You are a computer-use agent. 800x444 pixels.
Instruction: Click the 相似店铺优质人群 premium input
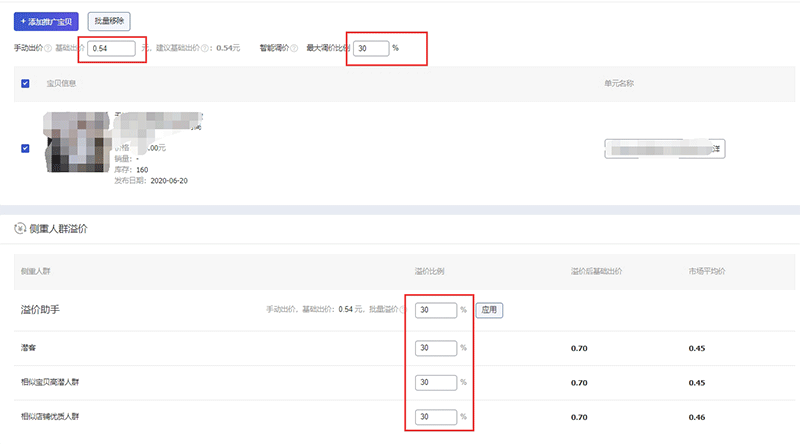435,416
